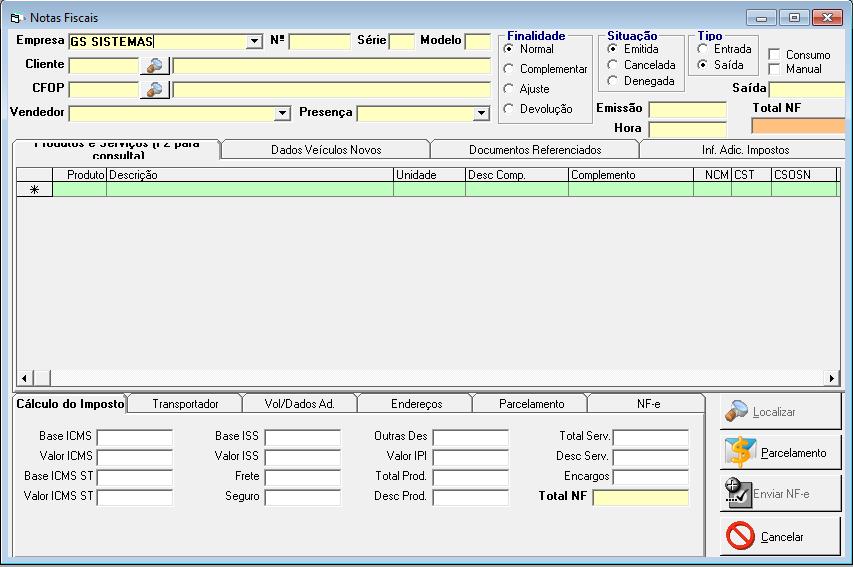
Task: Enable the Consumo checkbox
Action: [x=774, y=54]
